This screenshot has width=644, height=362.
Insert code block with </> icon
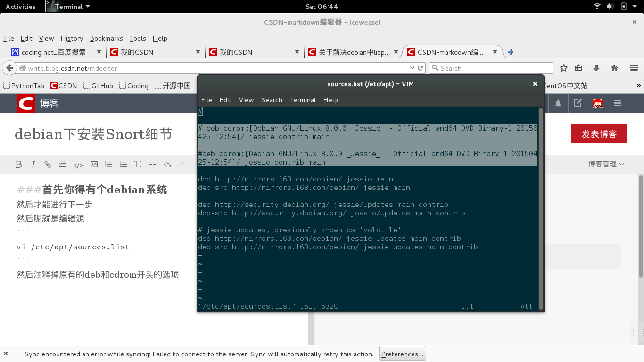(x=78, y=165)
